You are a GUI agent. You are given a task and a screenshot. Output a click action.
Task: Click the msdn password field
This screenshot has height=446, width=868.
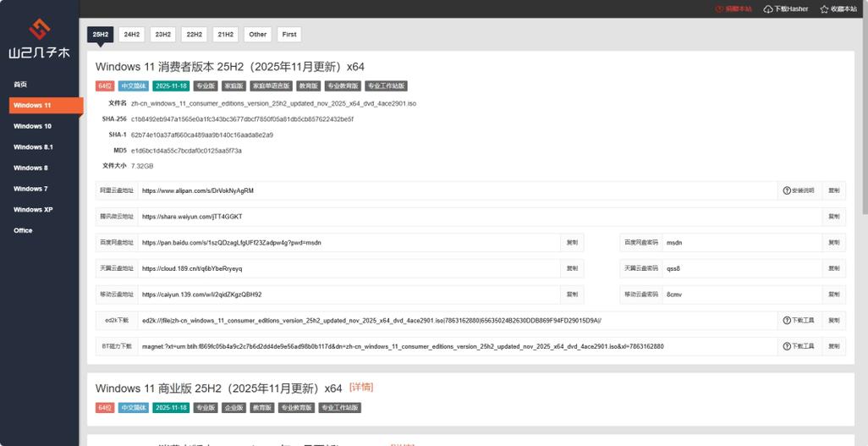point(742,243)
